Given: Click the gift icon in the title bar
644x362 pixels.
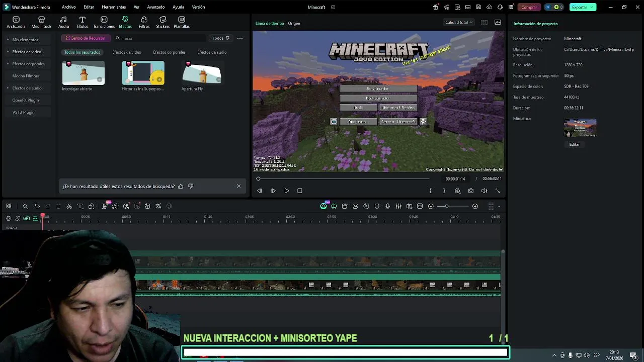Looking at the screenshot, I should coord(436,7).
